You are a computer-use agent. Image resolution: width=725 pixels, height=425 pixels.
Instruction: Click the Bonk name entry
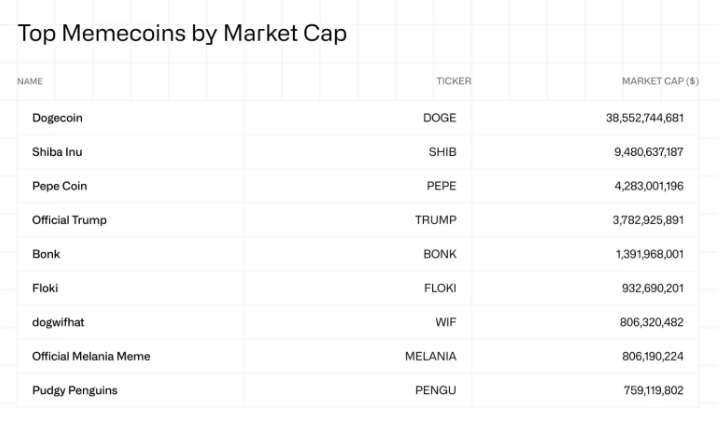coord(46,254)
